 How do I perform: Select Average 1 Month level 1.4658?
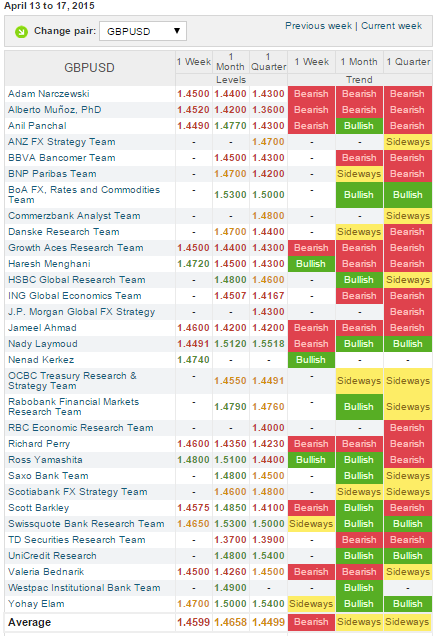tap(230, 622)
